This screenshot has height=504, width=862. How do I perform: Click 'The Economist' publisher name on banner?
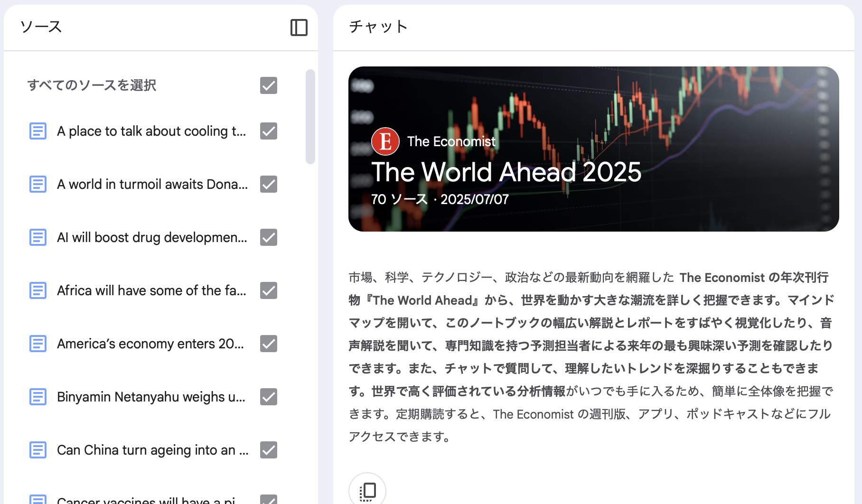(x=451, y=141)
